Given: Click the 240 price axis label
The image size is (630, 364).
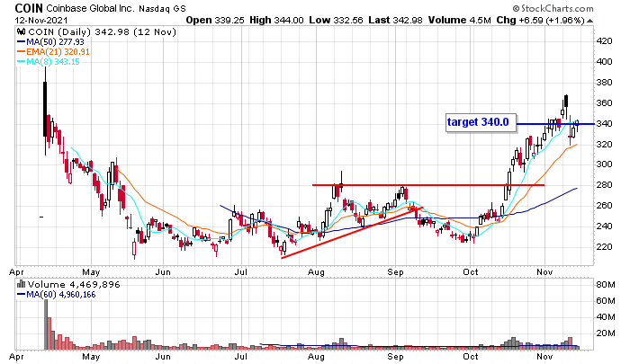Looking at the screenshot, I should 605,226.
